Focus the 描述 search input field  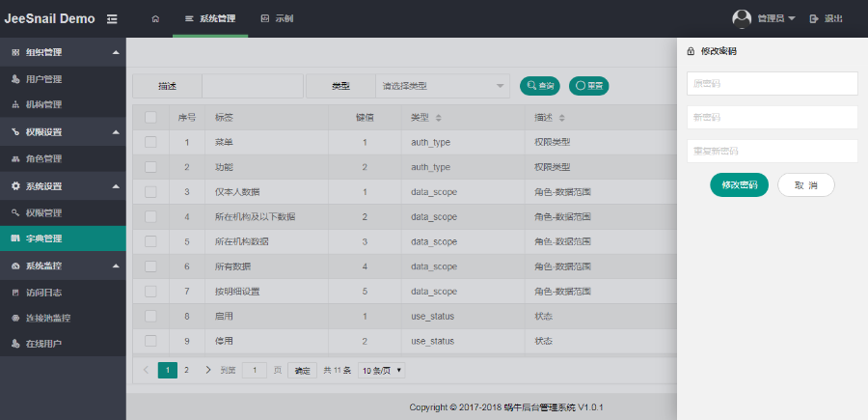click(253, 86)
